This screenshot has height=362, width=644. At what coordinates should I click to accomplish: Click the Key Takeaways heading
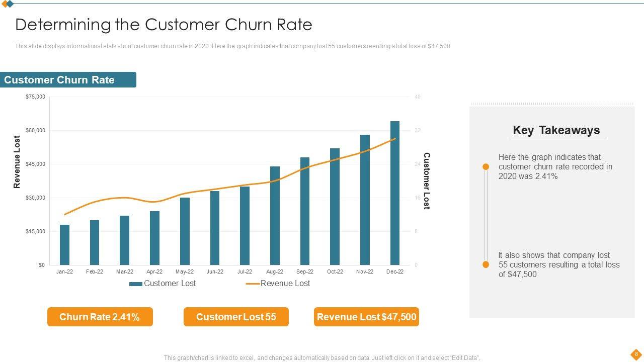point(556,130)
